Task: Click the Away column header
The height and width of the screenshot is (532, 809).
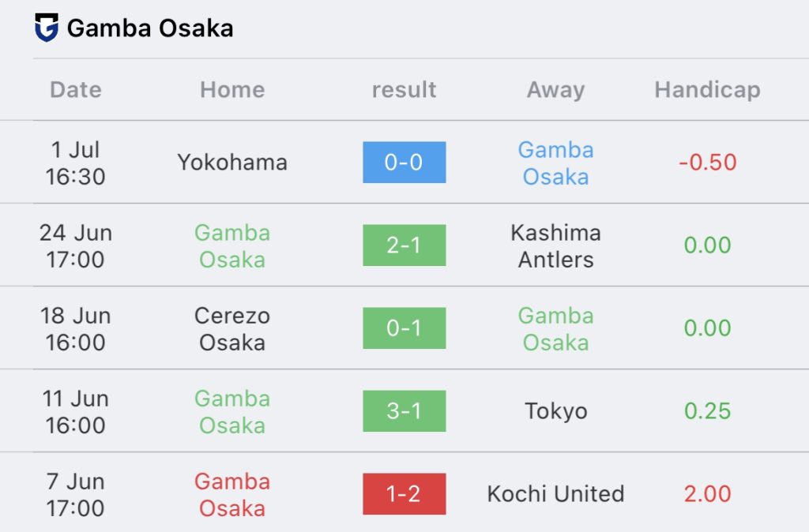Action: (x=555, y=90)
